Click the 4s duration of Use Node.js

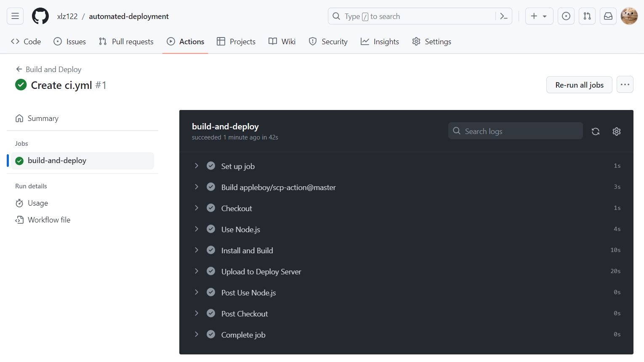[x=617, y=229]
